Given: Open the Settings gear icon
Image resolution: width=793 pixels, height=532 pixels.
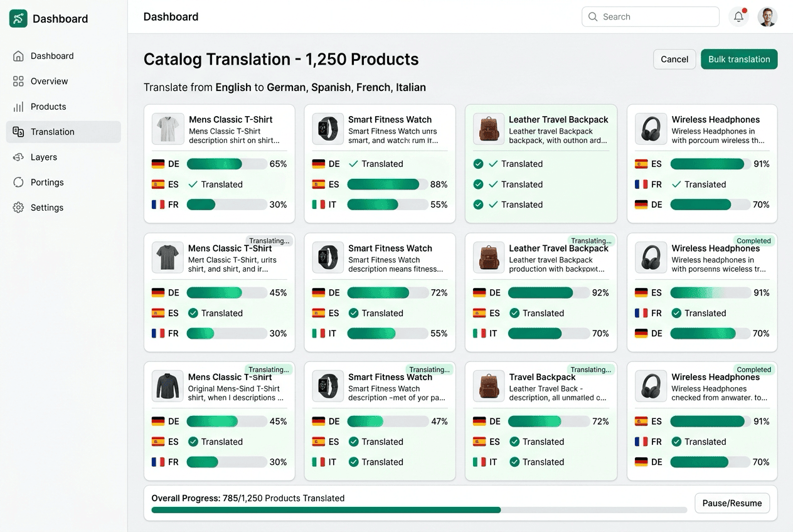Looking at the screenshot, I should (x=19, y=207).
